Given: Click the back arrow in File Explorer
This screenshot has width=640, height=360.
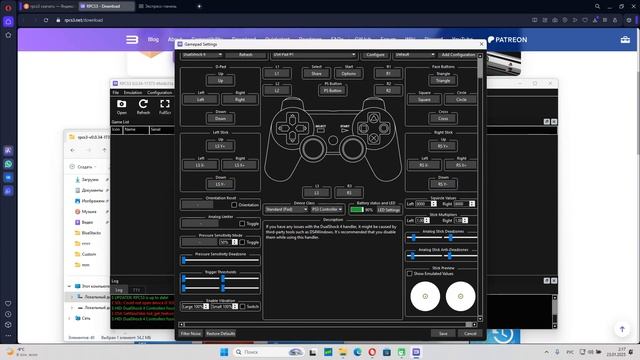Looking at the screenshot, I should click(x=72, y=150).
